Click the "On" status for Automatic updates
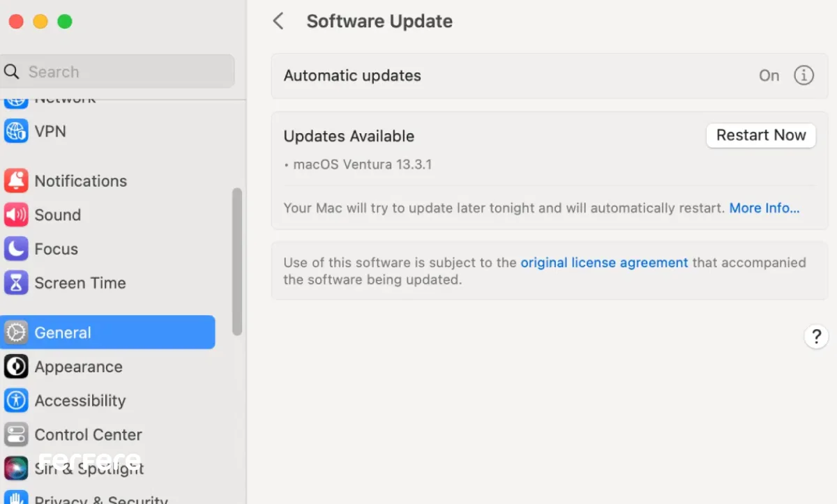This screenshot has height=504, width=837. 769,75
